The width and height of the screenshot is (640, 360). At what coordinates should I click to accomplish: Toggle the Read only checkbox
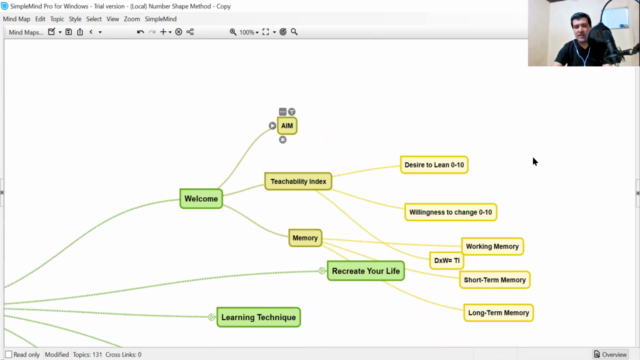tap(9, 354)
